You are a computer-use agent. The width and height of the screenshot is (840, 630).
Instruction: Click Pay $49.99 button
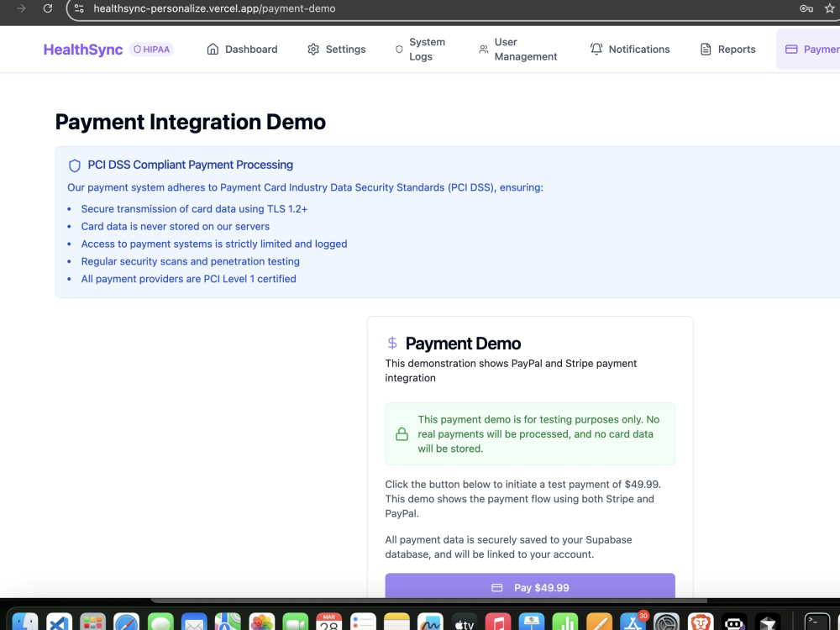tap(530, 587)
